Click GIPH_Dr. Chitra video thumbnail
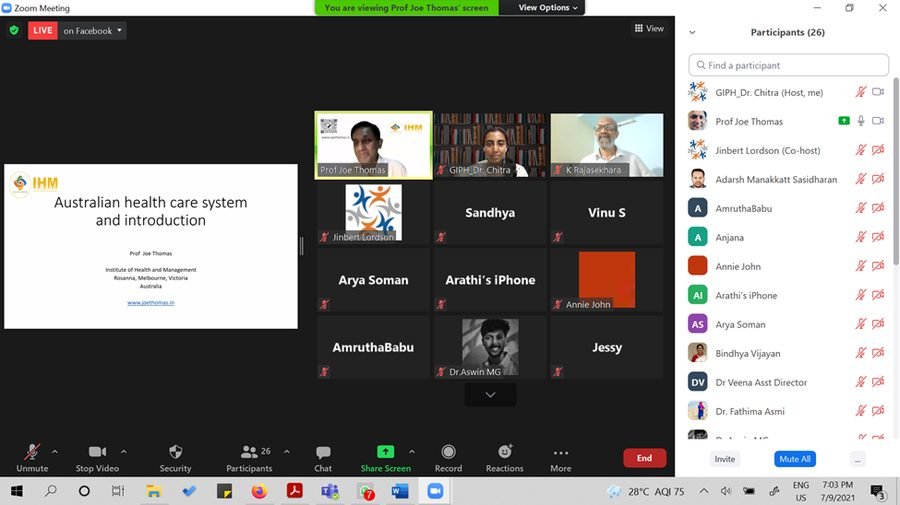 pyautogui.click(x=490, y=145)
